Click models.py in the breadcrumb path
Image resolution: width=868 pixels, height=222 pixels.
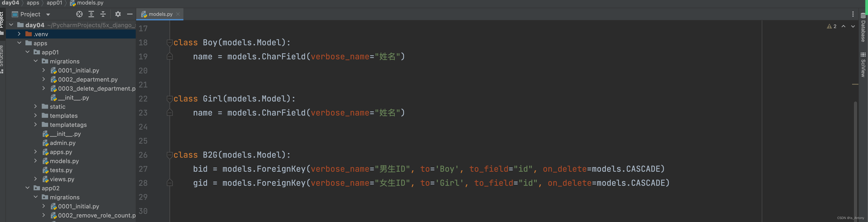(x=90, y=3)
